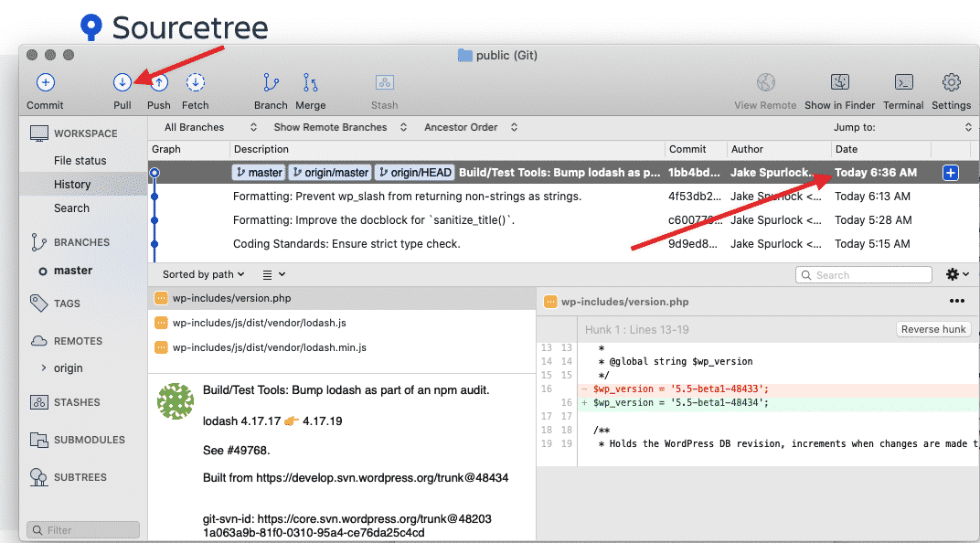Expand the origin remote

[x=43, y=367]
